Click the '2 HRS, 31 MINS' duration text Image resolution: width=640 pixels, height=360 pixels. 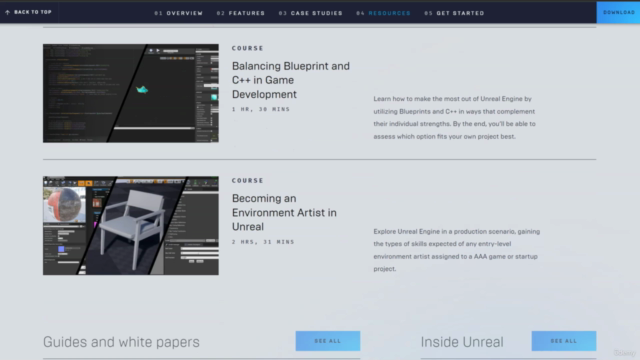[x=263, y=242]
